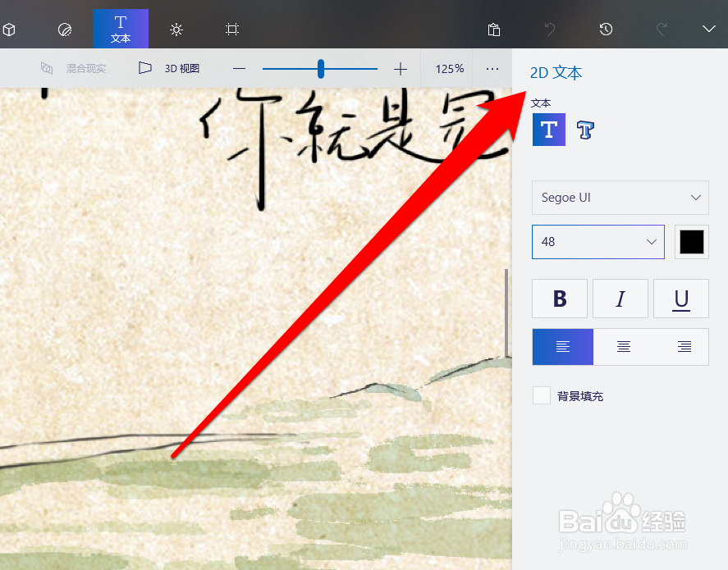Open the font size 48 dropdown
This screenshot has width=728, height=570.
click(598, 242)
